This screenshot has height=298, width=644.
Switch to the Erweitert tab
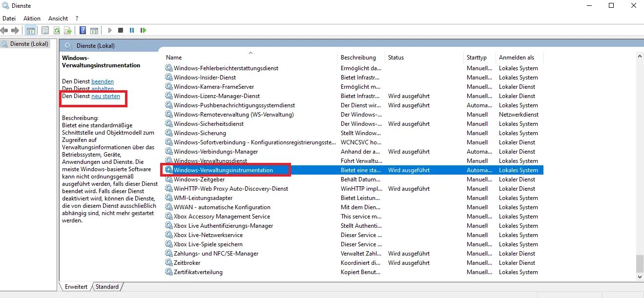[x=76, y=287]
